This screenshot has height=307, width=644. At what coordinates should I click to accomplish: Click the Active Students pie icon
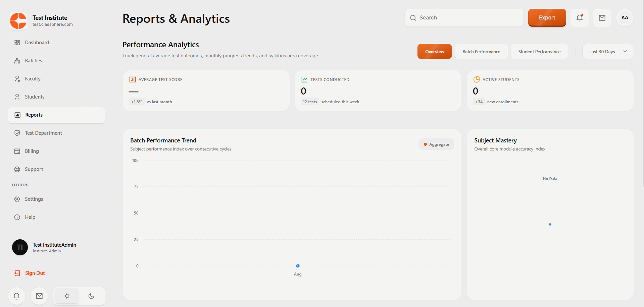tap(477, 79)
